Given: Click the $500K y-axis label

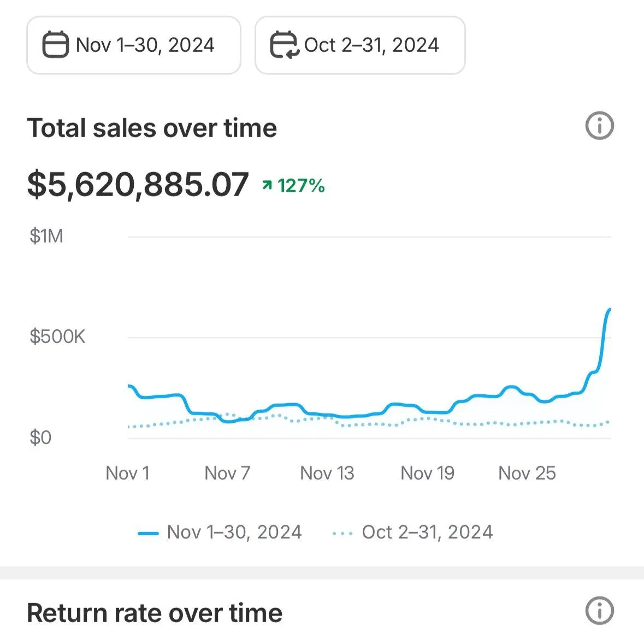Looking at the screenshot, I should point(57,336).
